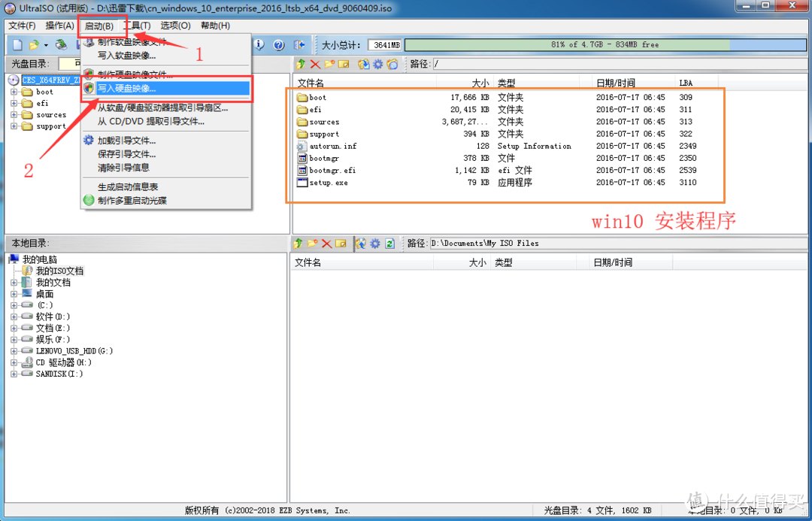Open the 帮助(H) menu
The height and width of the screenshot is (521, 812).
tap(215, 26)
